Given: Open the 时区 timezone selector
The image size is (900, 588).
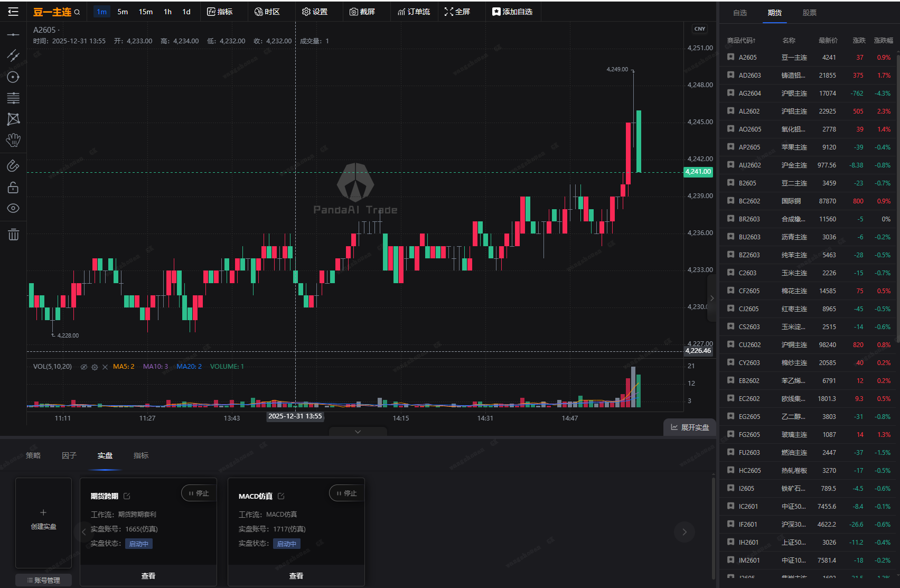Looking at the screenshot, I should click(x=267, y=12).
